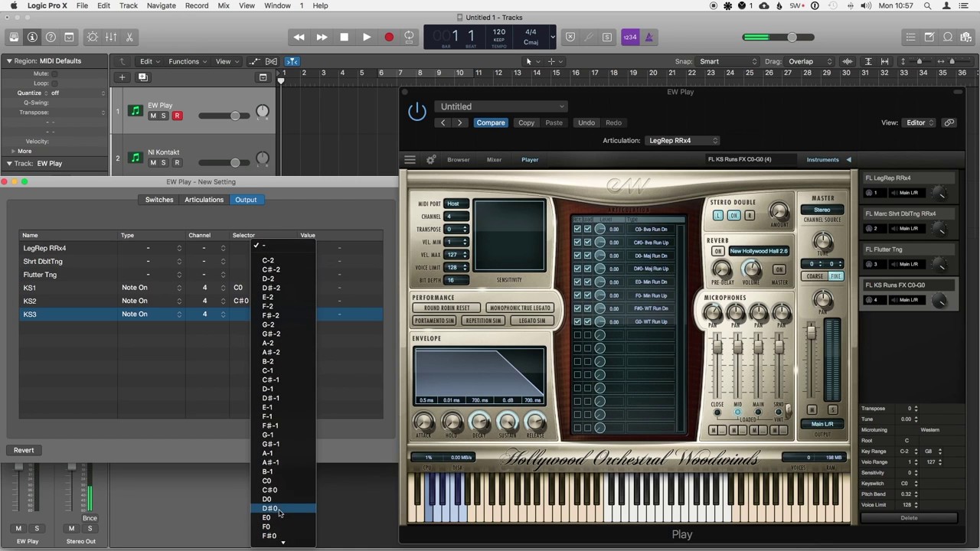Screen dimensions: 980x551
Task: Toggle the Solo S toolbar icon
Action: coord(607,37)
